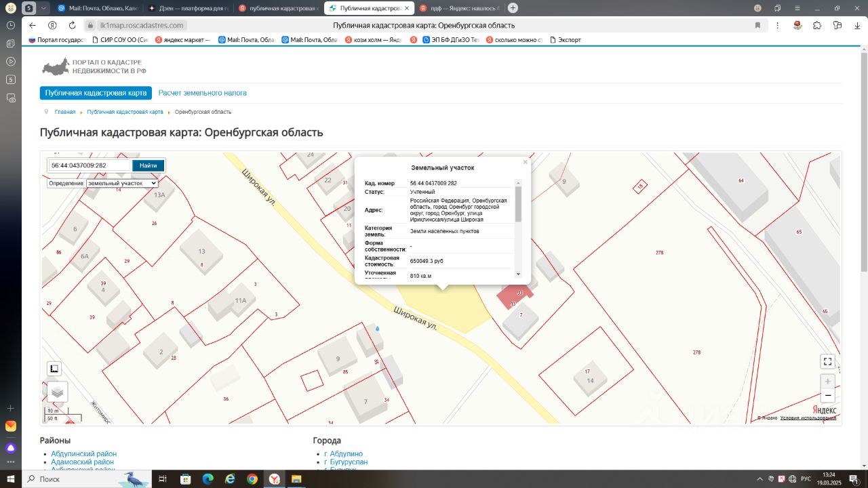
Task: Zoom out with the minus button
Action: tap(827, 395)
